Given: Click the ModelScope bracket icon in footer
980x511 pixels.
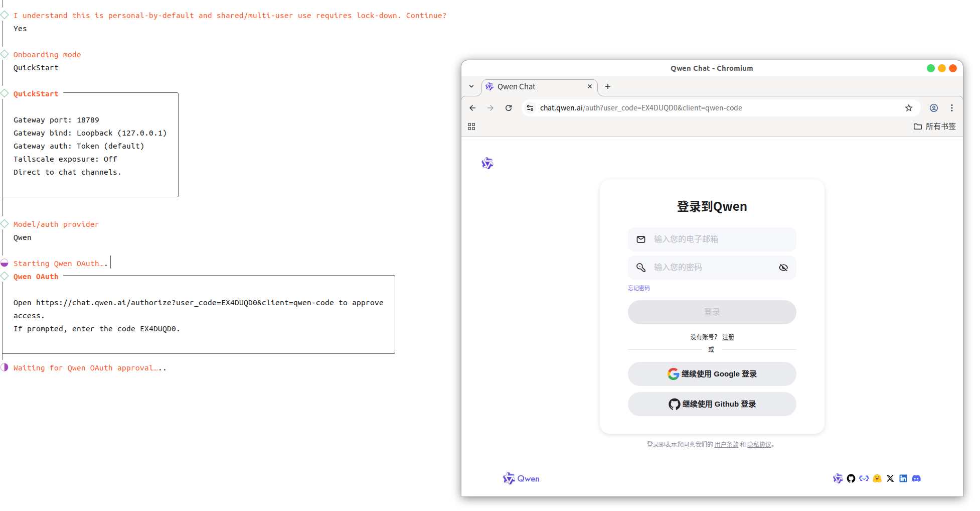Looking at the screenshot, I should (864, 478).
